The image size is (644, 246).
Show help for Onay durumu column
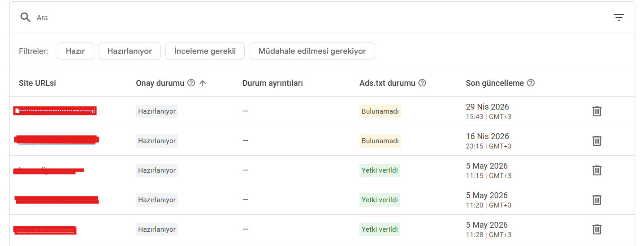[x=191, y=83]
